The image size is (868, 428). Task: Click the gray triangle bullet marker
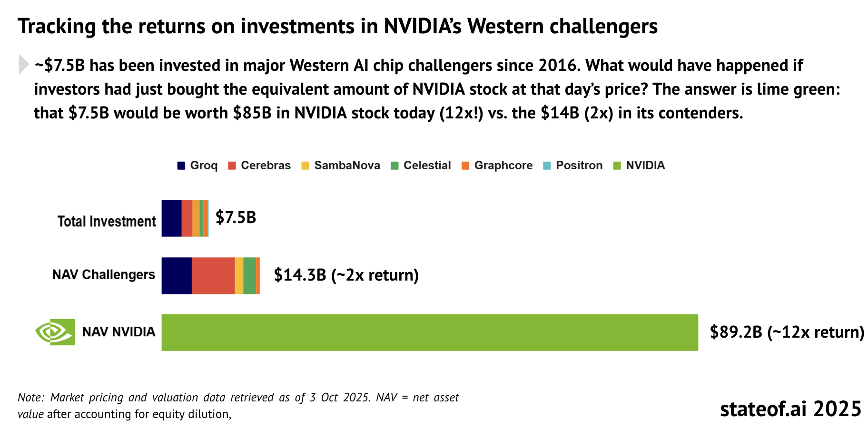point(24,64)
